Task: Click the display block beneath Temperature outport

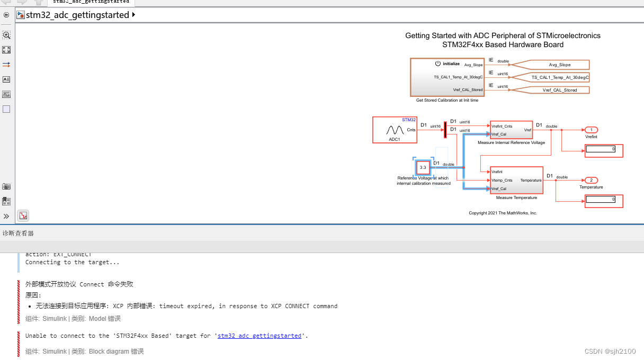Action: click(604, 201)
